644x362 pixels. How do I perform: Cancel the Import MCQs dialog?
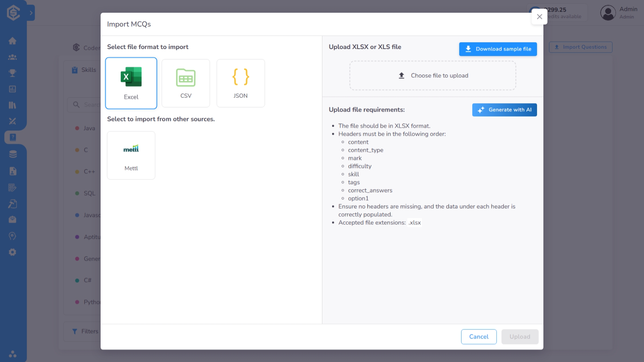[x=479, y=337]
